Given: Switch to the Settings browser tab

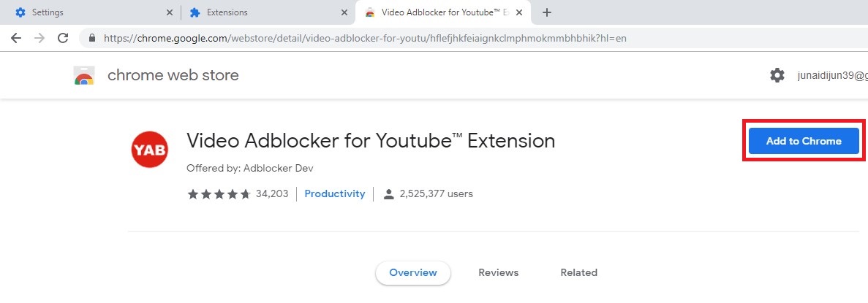Looking at the screenshot, I should [90, 12].
